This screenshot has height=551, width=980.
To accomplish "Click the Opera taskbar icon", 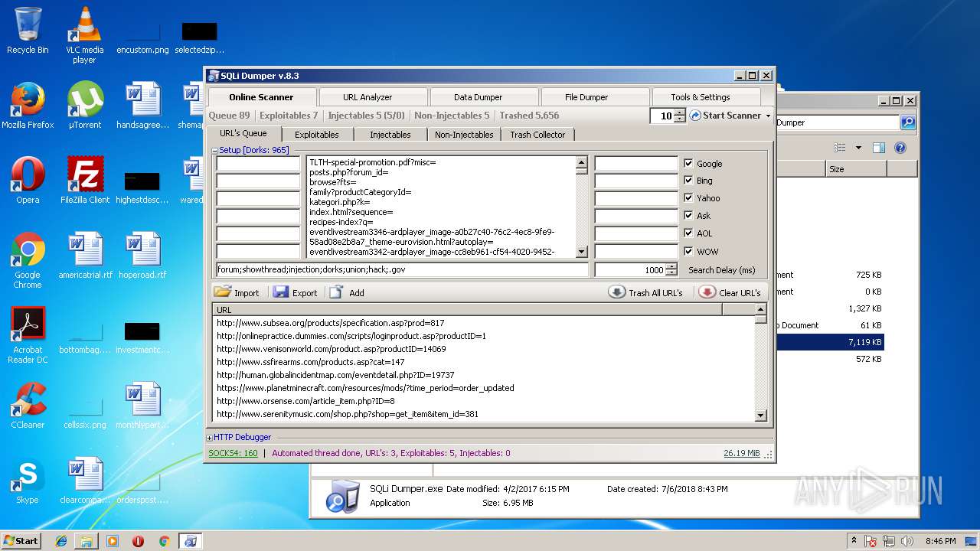I will pos(138,541).
